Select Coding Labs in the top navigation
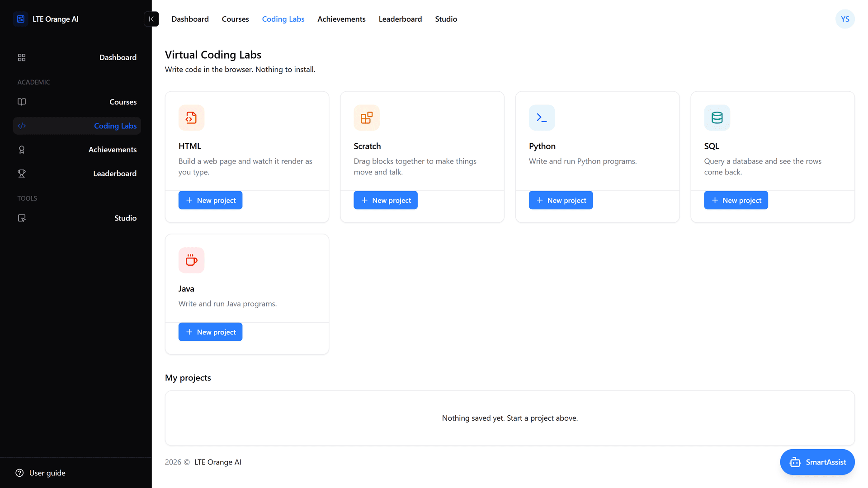Screen dimensions: 868x488 (283, 19)
